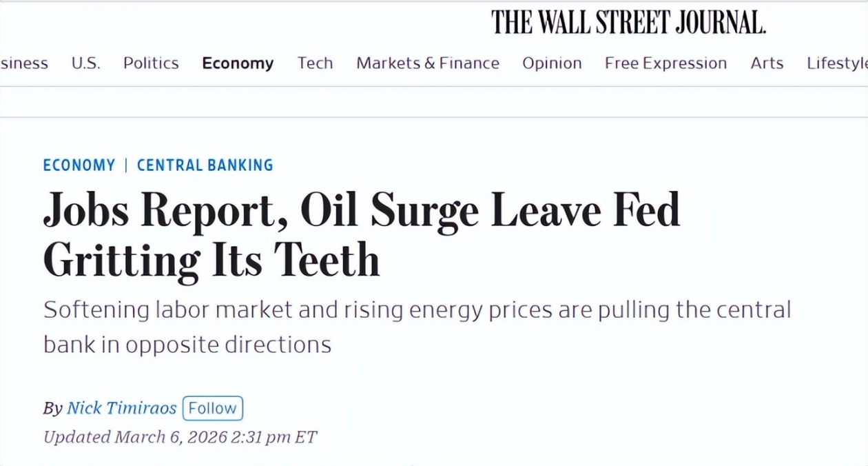Click the breadcrumb separator bar
Viewport: 868px width, 466px height.
click(x=126, y=165)
